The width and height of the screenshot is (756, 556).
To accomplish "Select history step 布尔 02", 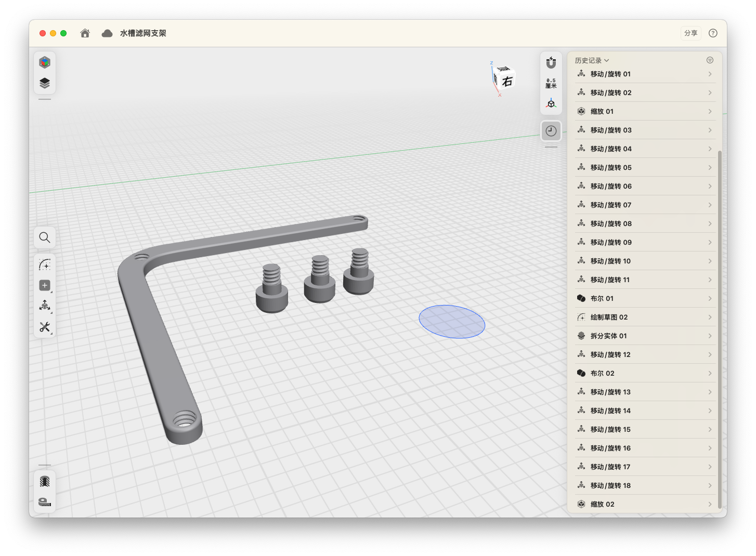I will pos(645,373).
